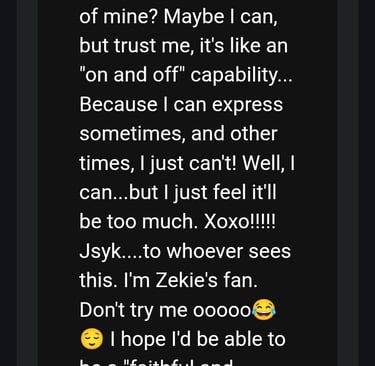Click the word 'Jsyk....' in the post
The height and width of the screenshot is (366, 375).
pyautogui.click(x=111, y=252)
